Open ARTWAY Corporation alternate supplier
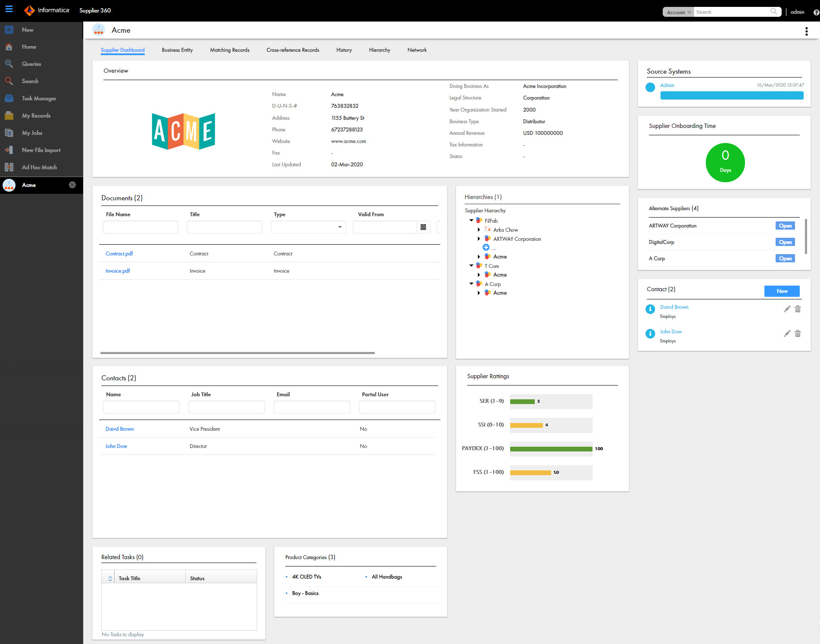The image size is (820, 644). 785,226
